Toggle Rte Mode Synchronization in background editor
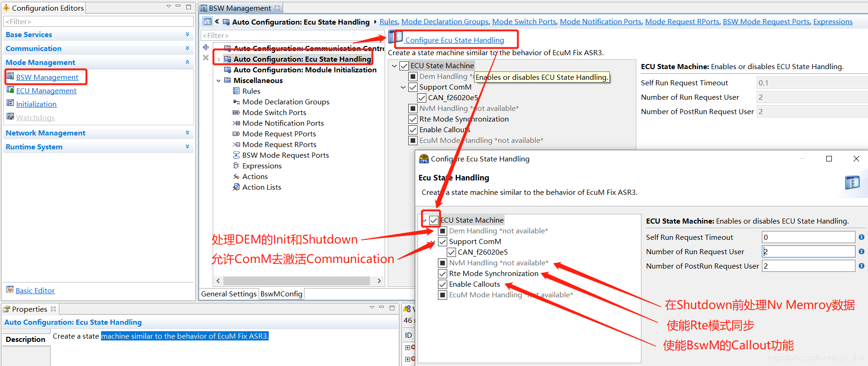Viewport: 868px width, 366px height. click(413, 119)
